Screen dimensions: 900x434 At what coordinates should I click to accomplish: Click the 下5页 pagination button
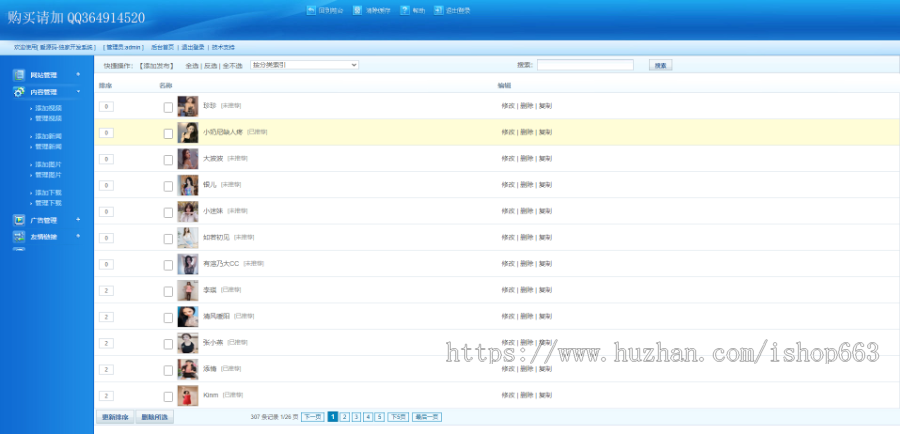pos(398,417)
